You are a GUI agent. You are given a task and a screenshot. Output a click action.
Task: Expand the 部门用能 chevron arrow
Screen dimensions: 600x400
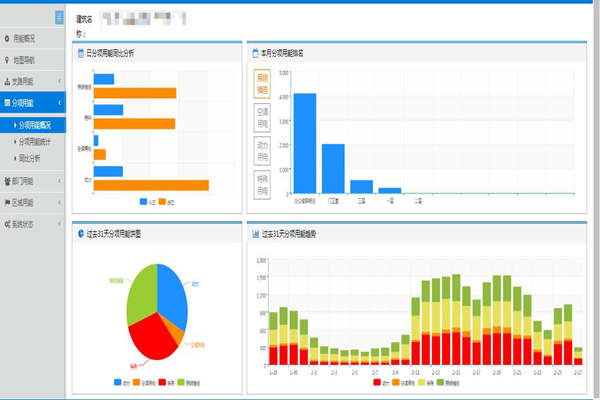point(60,181)
